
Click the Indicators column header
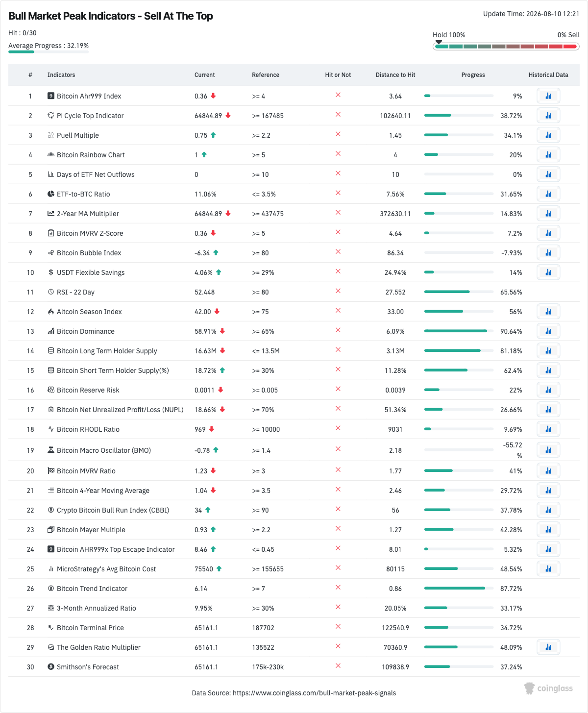tap(61, 75)
